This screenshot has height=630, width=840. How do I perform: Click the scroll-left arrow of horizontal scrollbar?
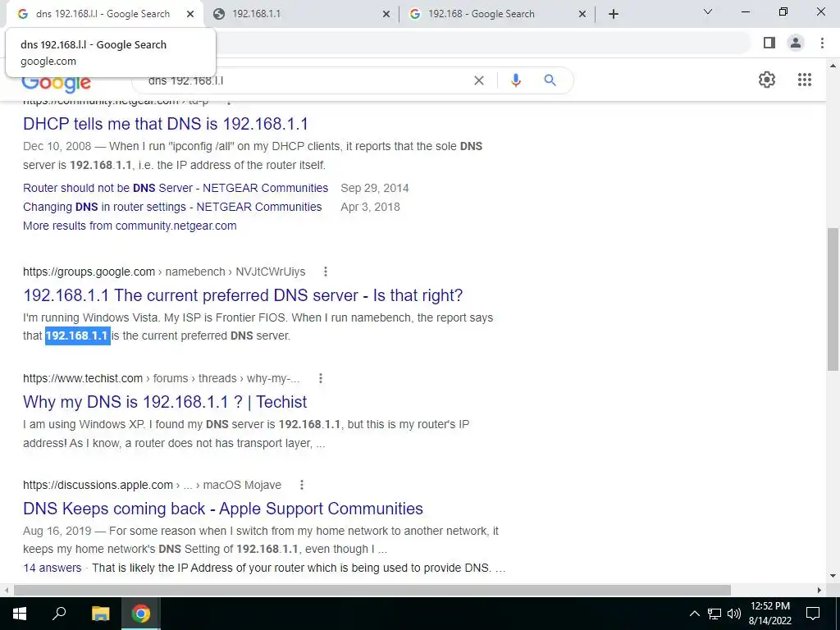(x=6, y=590)
